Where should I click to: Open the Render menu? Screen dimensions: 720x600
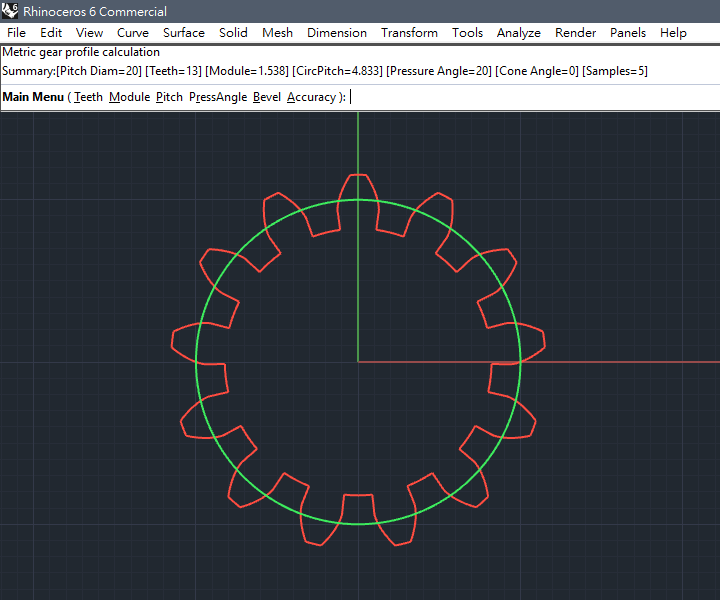(575, 33)
